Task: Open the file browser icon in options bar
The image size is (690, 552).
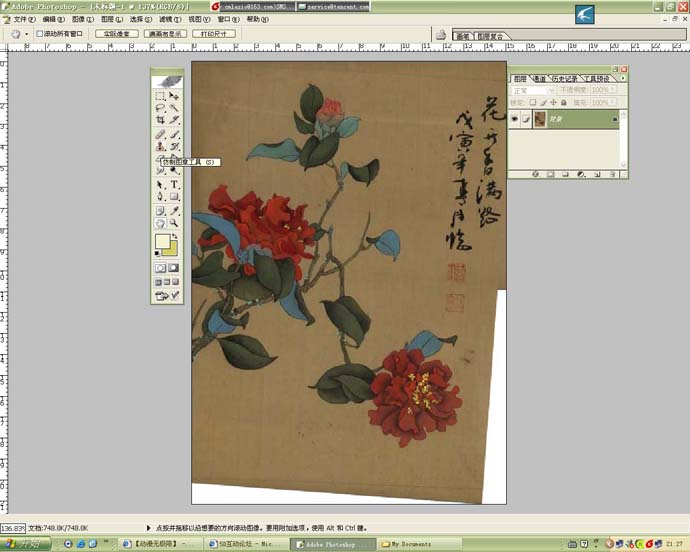Action: (x=440, y=34)
